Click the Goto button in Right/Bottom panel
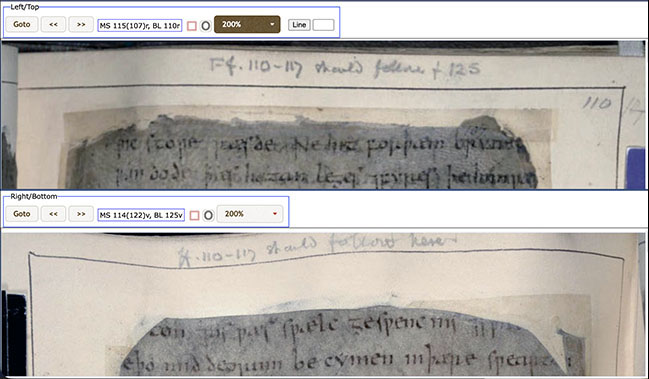 click(x=22, y=214)
